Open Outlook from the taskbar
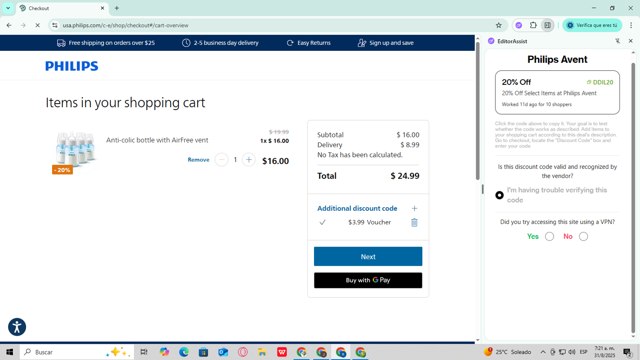This screenshot has width=640, height=360. point(223,352)
